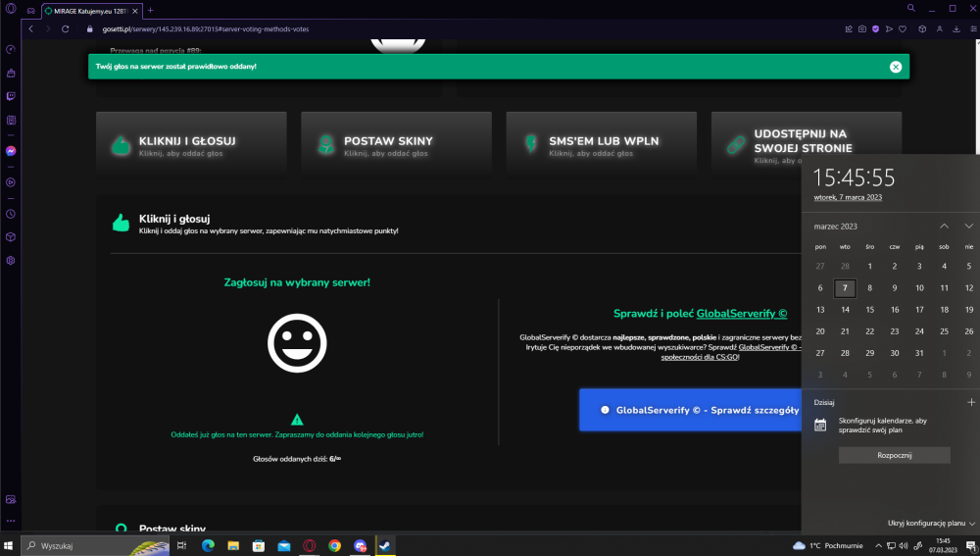Click the image icon near the sidebar bottom
This screenshot has height=556, width=980.
[x=11, y=500]
